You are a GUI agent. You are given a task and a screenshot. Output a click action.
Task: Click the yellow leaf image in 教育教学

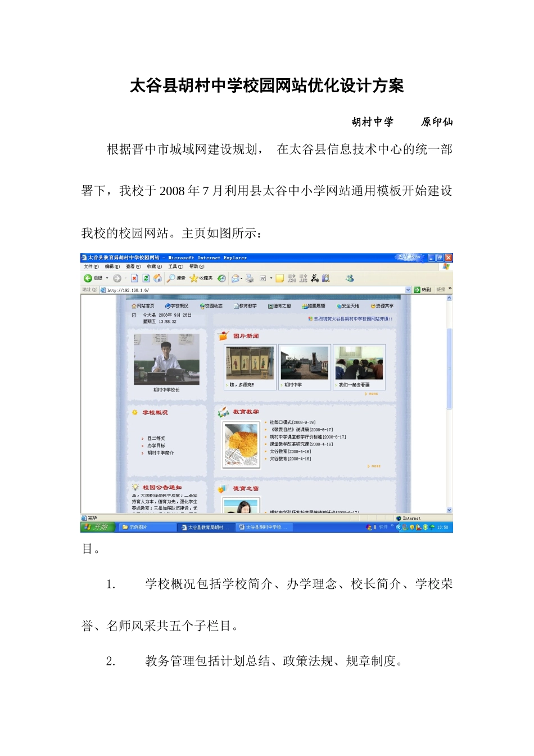(x=241, y=444)
